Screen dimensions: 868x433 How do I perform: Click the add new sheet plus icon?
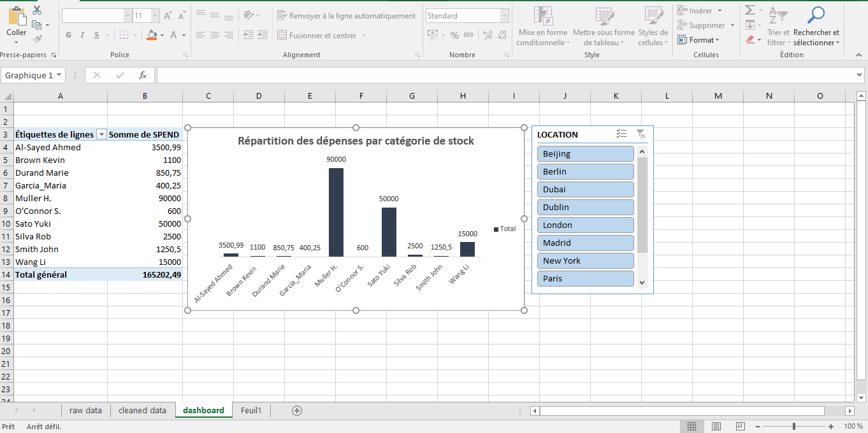coord(296,411)
